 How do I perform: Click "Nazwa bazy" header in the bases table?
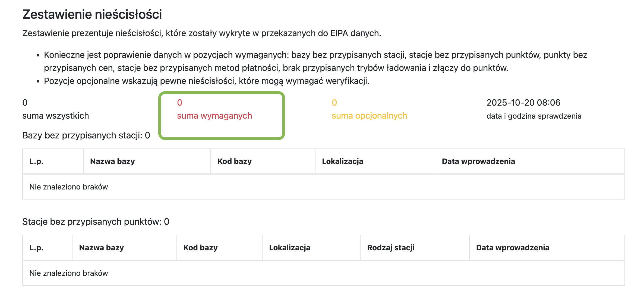[112, 162]
